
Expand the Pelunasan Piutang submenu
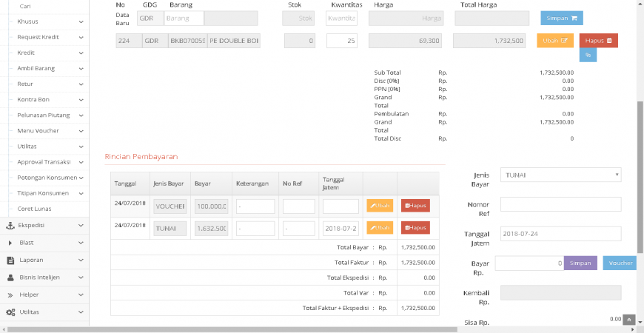coord(79,115)
